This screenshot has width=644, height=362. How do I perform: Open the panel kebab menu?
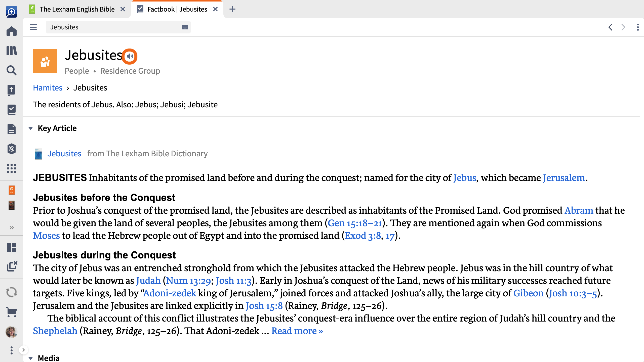point(638,27)
